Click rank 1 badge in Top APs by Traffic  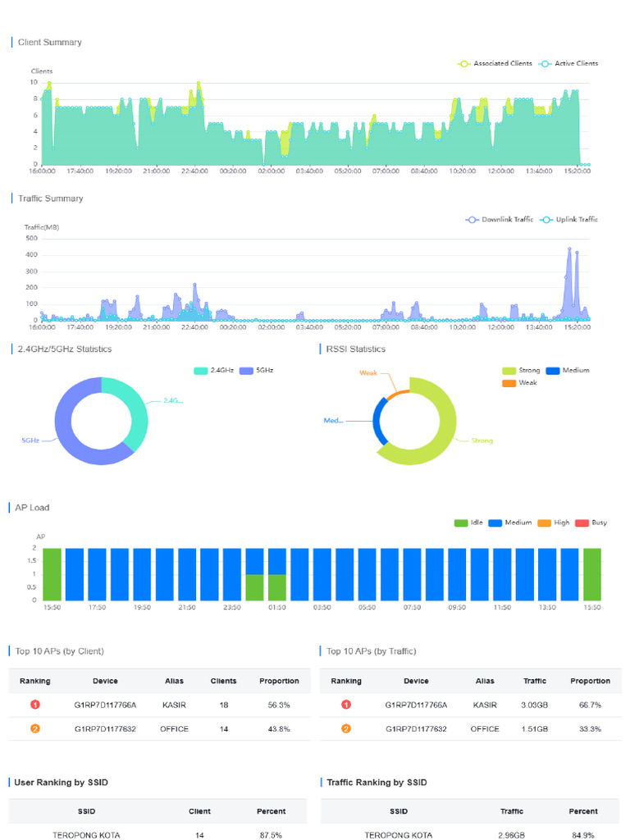(x=346, y=705)
